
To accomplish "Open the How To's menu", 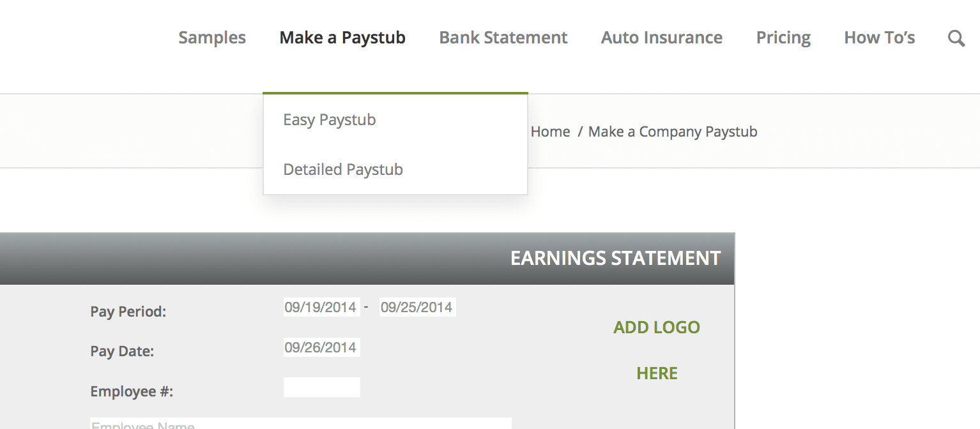I will (x=880, y=38).
